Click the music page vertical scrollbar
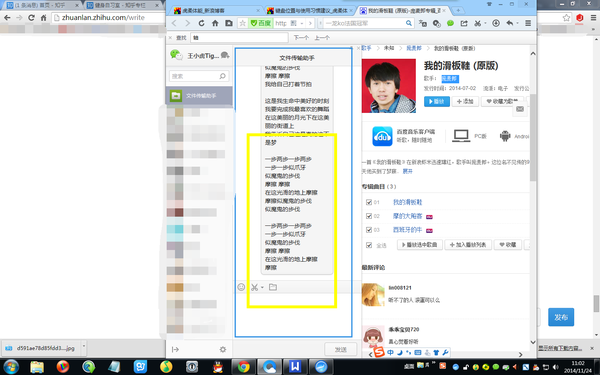The image size is (600, 375). tap(533, 138)
